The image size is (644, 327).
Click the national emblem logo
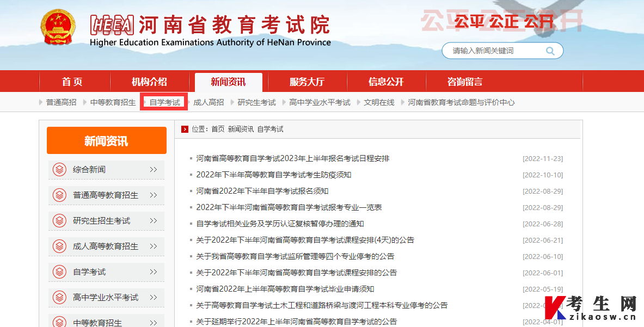point(58,27)
